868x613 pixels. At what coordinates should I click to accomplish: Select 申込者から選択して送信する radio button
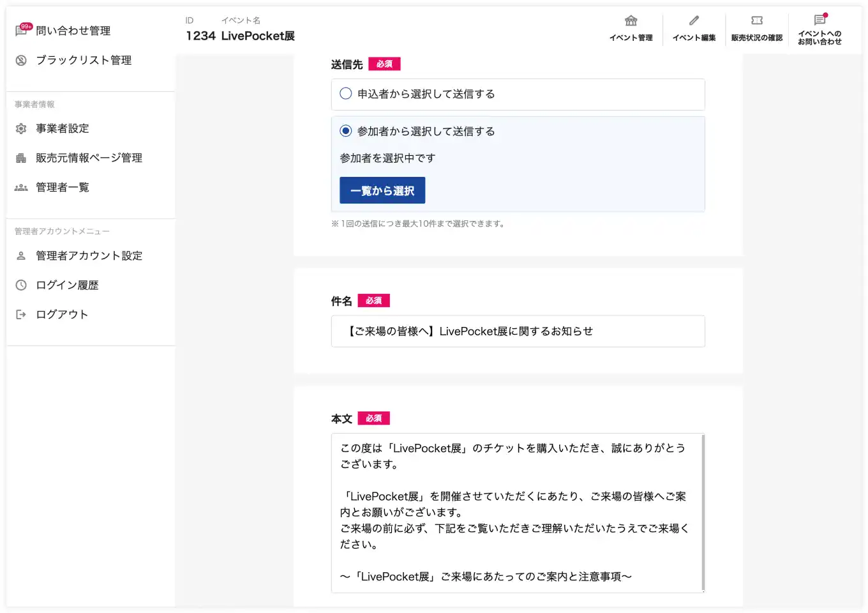(346, 94)
